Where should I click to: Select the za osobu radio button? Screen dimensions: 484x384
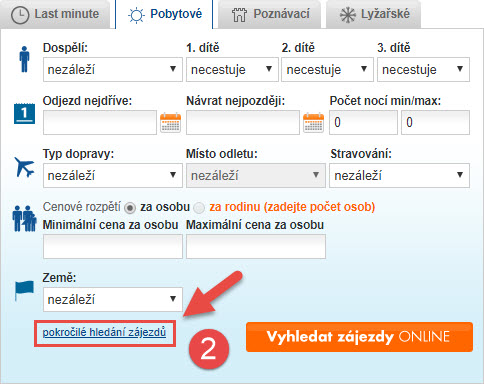(x=130, y=208)
